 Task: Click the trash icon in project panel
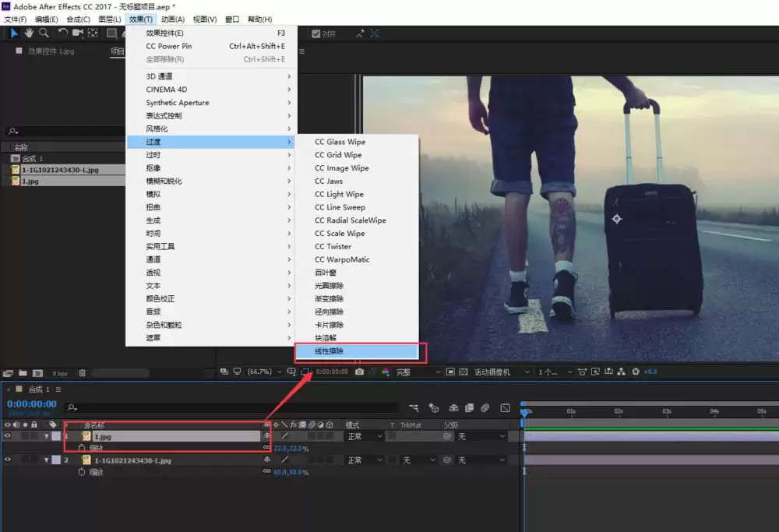pyautogui.click(x=83, y=372)
